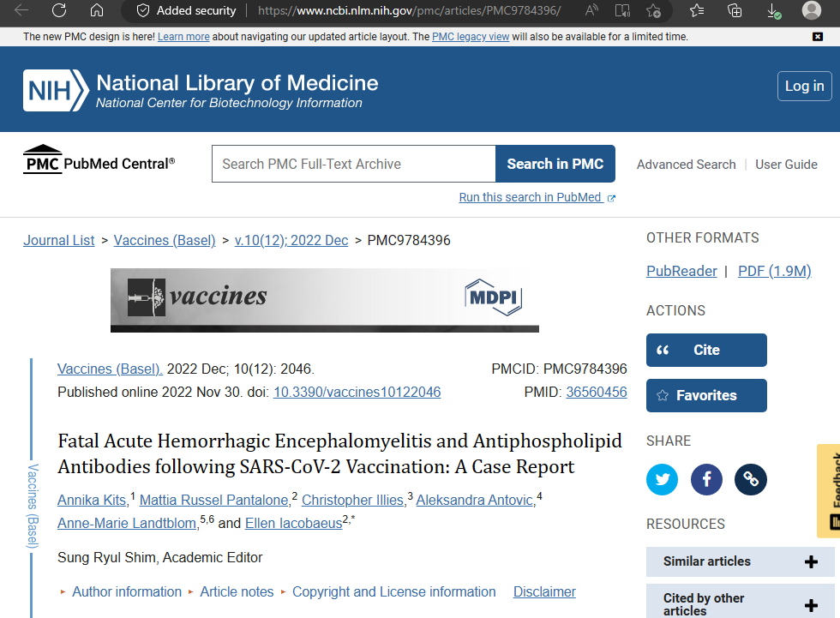
Task: Open browser Downloads icon
Action: (773, 10)
